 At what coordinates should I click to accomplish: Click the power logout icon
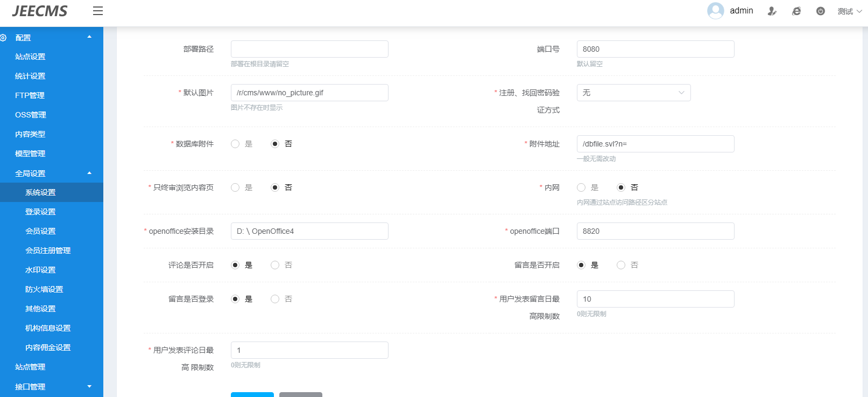click(821, 11)
